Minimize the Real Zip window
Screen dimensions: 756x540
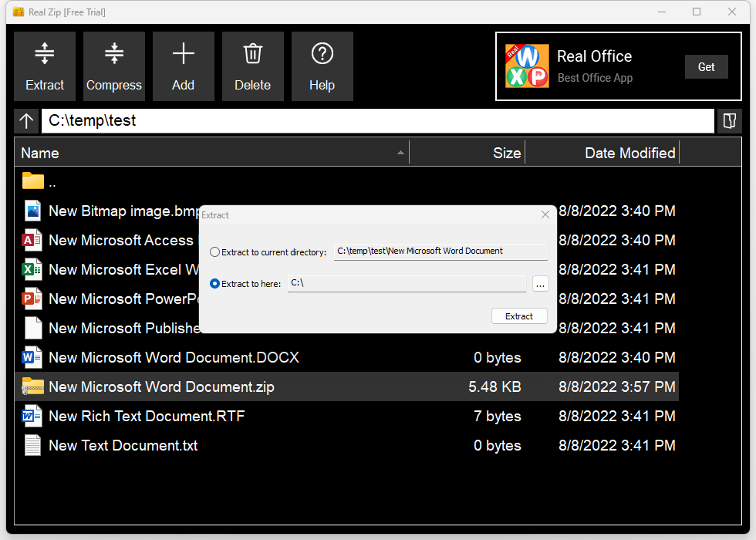(662, 12)
